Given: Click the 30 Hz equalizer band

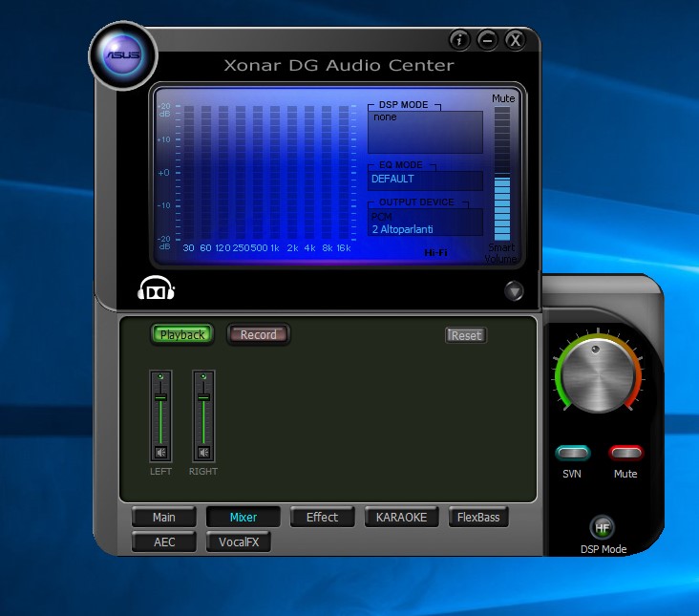Looking at the screenshot, I should 189,173.
